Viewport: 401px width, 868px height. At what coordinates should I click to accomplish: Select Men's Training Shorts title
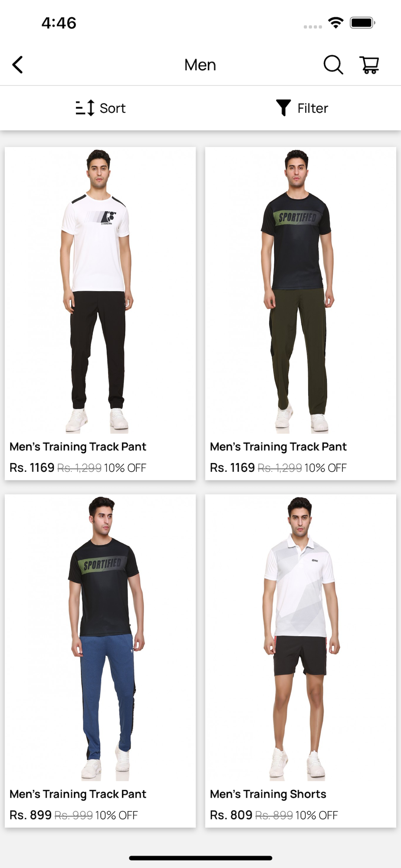(268, 794)
